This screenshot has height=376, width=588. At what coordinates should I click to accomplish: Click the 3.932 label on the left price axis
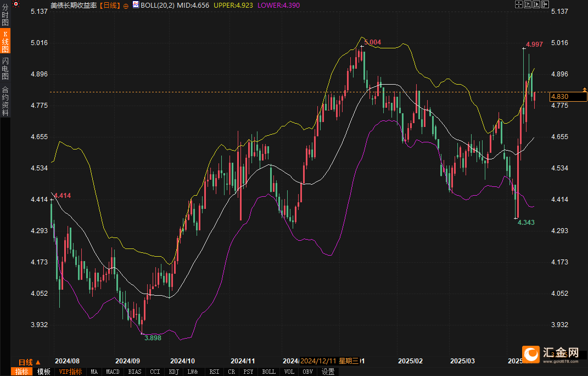[40, 324]
